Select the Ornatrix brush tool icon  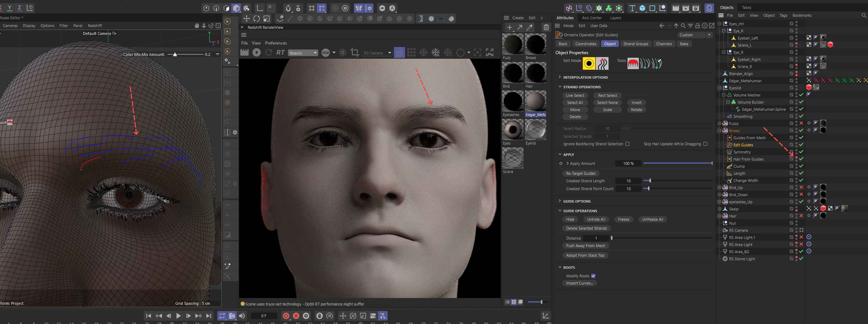(633, 64)
